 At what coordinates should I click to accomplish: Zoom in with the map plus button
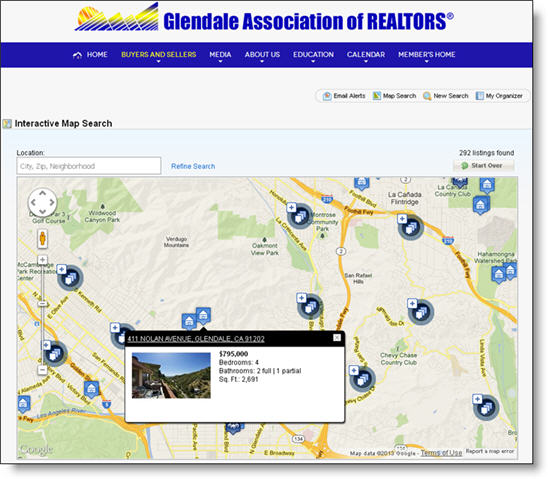42,260
